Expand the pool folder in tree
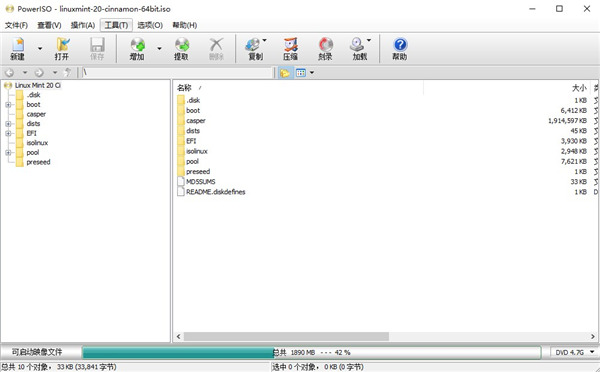 8,152
